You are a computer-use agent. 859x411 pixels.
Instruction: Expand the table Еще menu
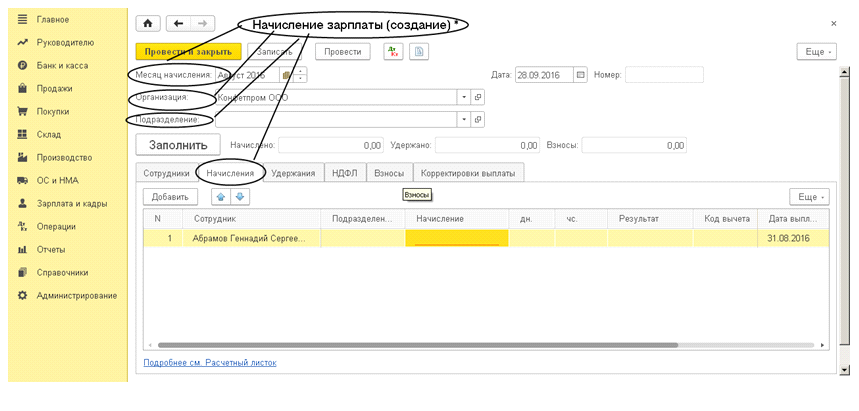tap(809, 197)
